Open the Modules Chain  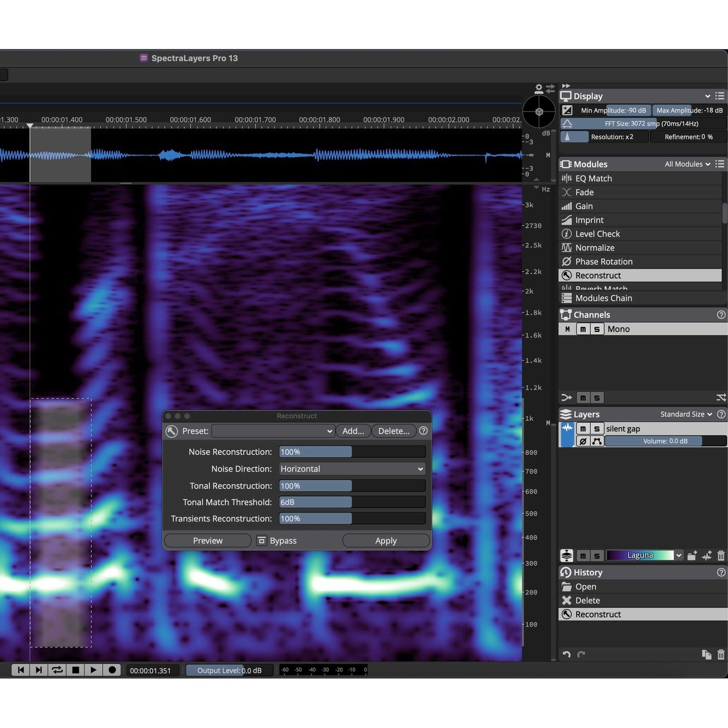coord(642,298)
